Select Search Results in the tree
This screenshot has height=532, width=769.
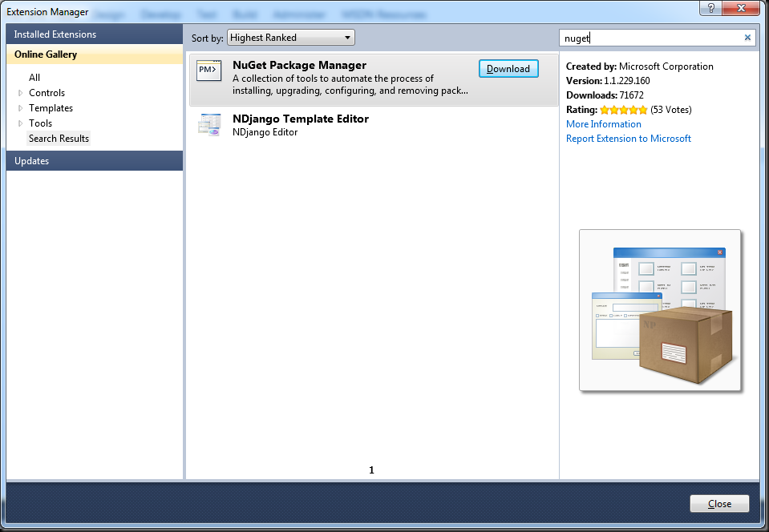pyautogui.click(x=59, y=138)
